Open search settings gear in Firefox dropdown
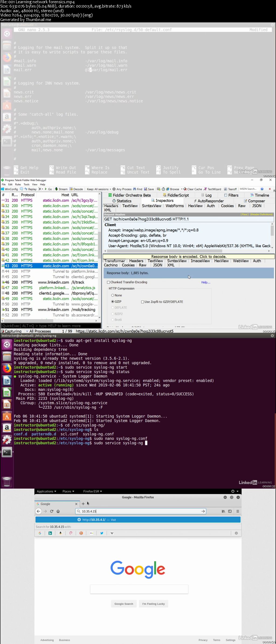This screenshot has height=644, width=276. pyautogui.click(x=236, y=533)
